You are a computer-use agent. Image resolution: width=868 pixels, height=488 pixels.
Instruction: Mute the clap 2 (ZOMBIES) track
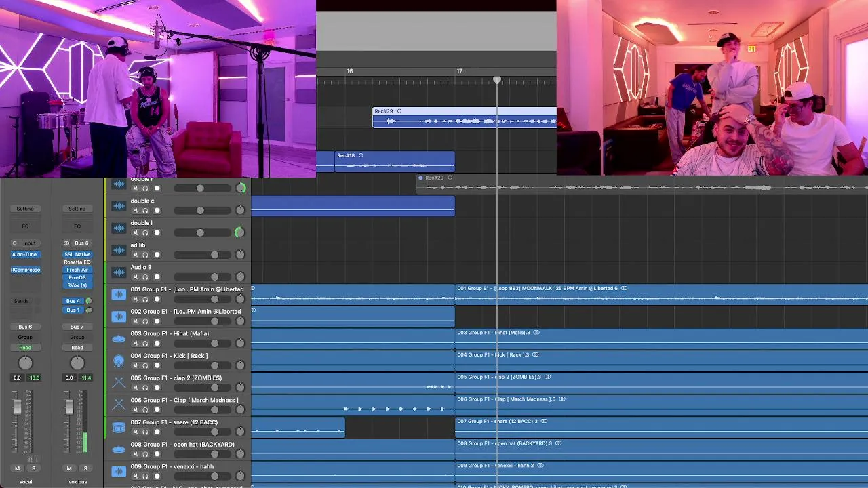pyautogui.click(x=135, y=388)
